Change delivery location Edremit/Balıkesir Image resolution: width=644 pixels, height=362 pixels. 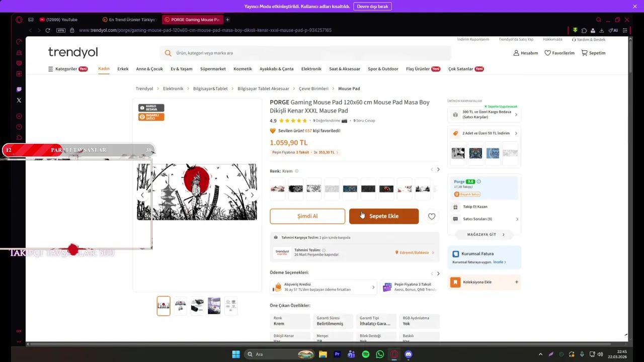click(415, 253)
